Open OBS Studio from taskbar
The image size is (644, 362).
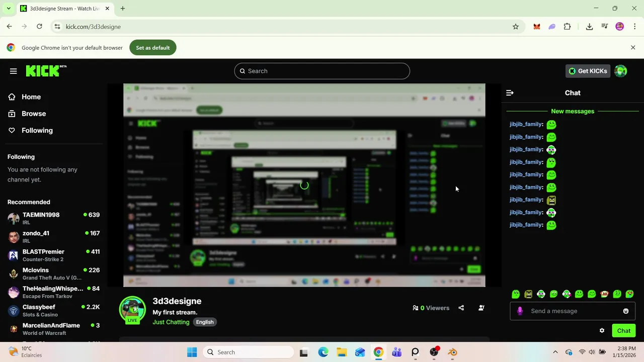click(x=434, y=352)
